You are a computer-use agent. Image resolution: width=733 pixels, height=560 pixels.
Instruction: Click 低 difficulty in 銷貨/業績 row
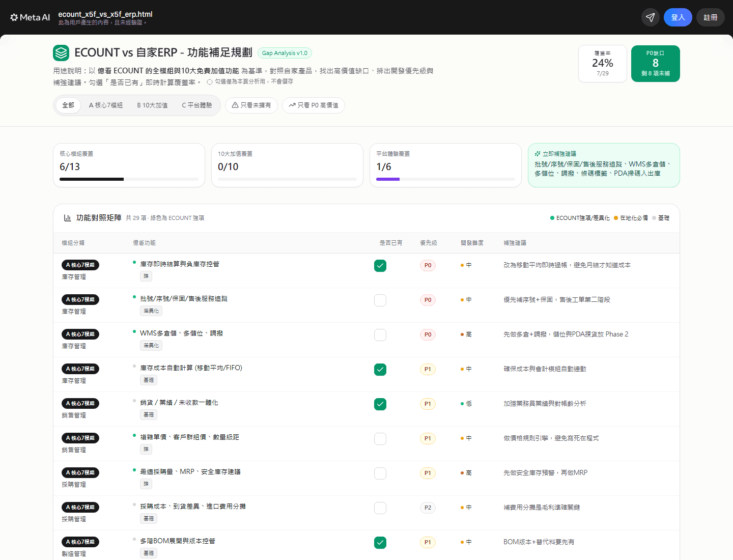466,403
